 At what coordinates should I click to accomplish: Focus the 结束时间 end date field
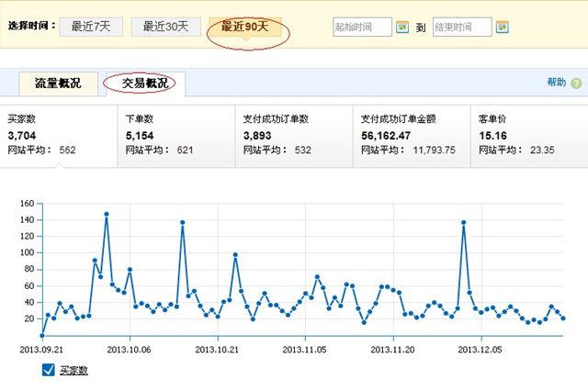pyautogui.click(x=462, y=27)
